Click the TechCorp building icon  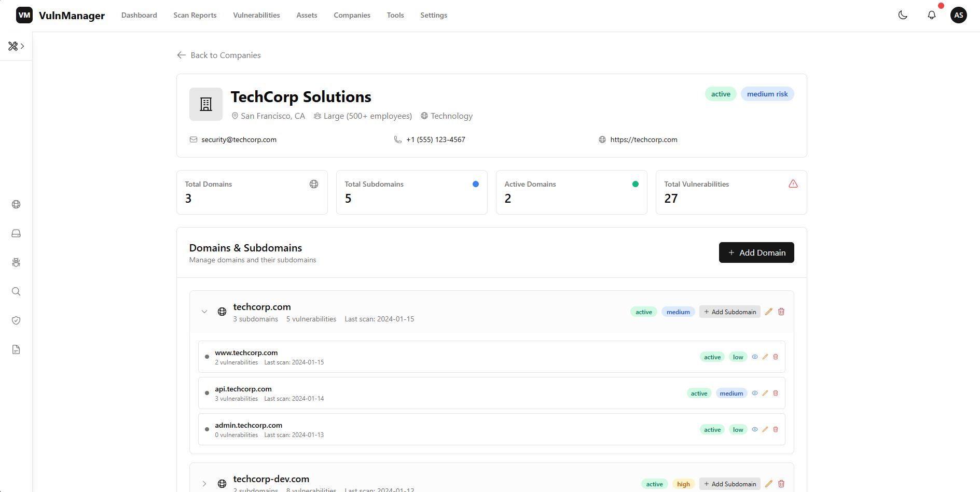[x=206, y=104]
